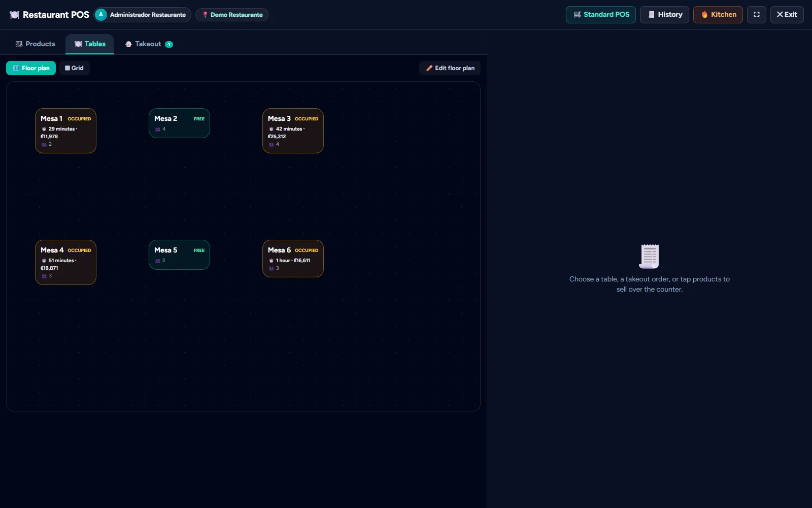This screenshot has height=508, width=812.
Task: Click the 1 hour · €16,611 text
Action: coord(293,261)
